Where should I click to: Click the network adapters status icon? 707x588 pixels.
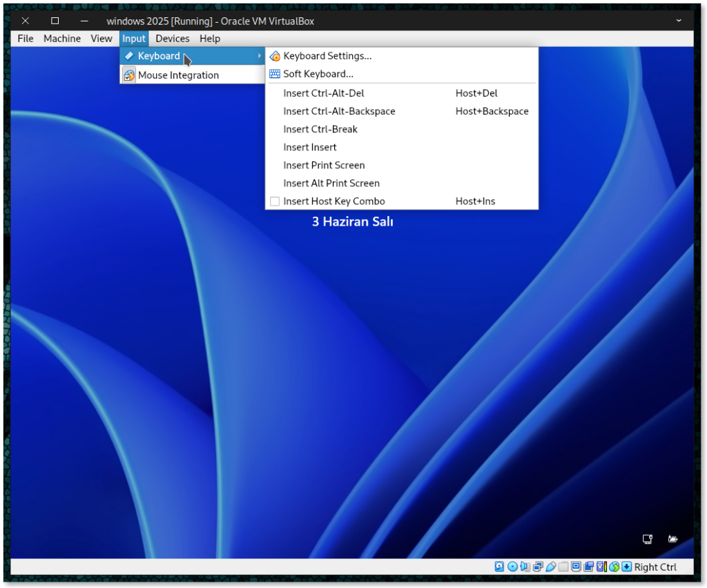tap(538, 567)
